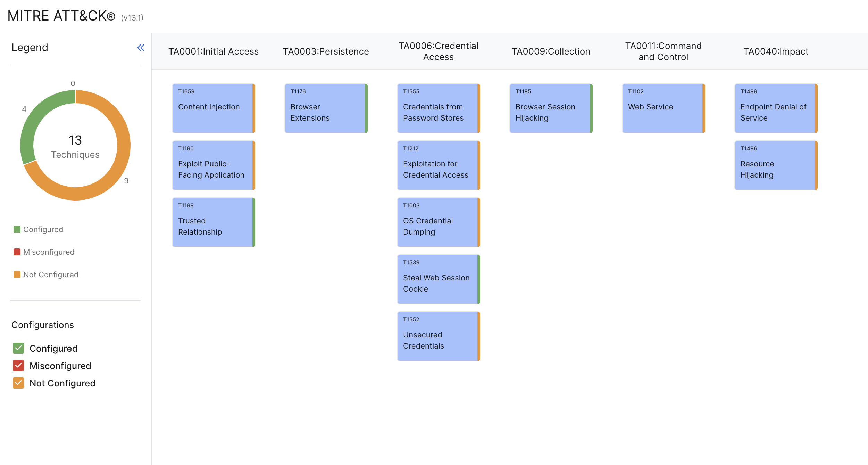Screen dimensions: 868x465
Task: Open the T1102 Web Service card
Action: click(663, 108)
